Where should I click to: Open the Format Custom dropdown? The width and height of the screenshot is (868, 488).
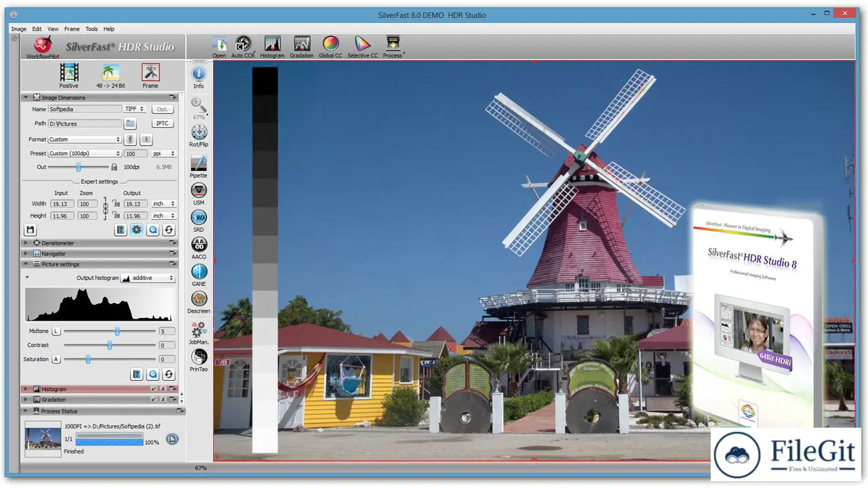tap(85, 140)
